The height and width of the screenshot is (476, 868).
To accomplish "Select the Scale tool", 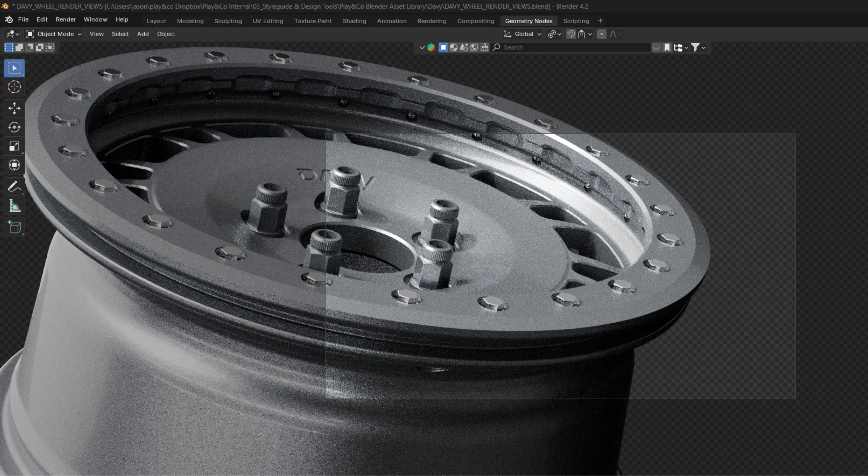I will [x=14, y=146].
